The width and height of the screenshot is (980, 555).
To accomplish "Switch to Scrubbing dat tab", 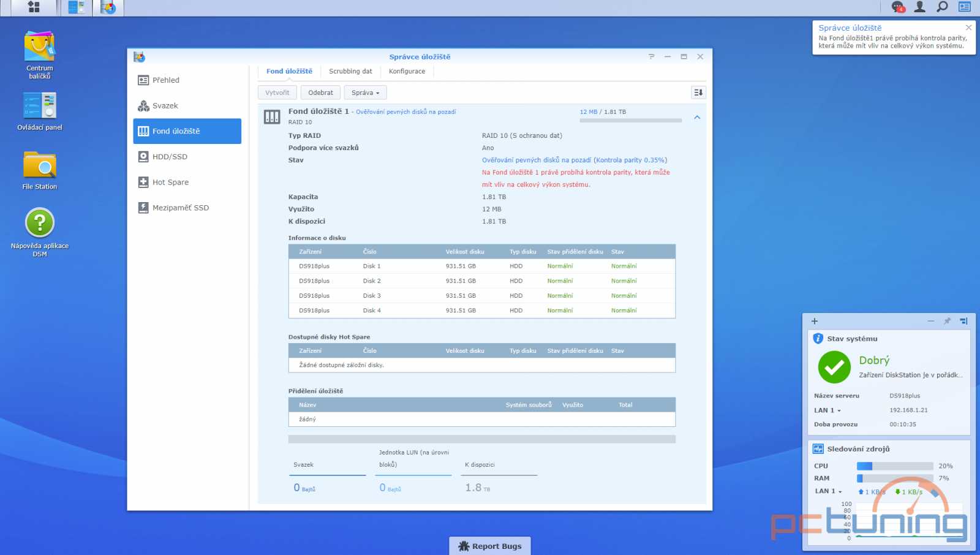I will click(350, 71).
